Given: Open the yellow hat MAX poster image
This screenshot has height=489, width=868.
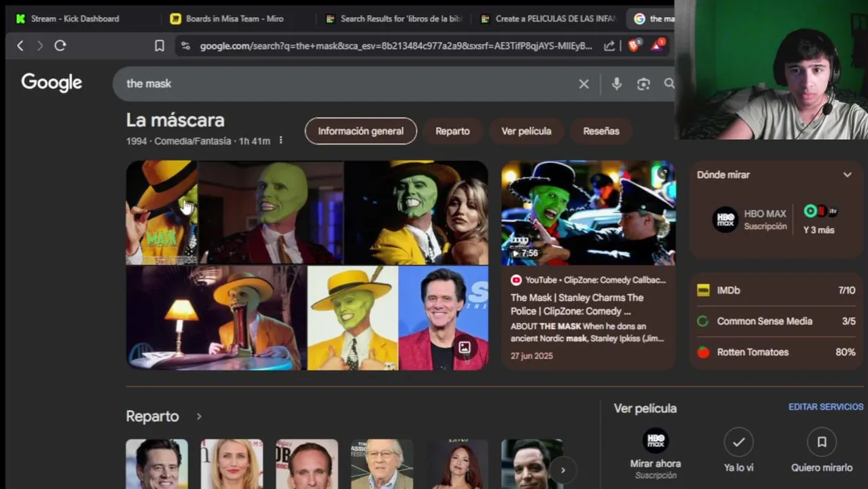Looking at the screenshot, I should [162, 213].
